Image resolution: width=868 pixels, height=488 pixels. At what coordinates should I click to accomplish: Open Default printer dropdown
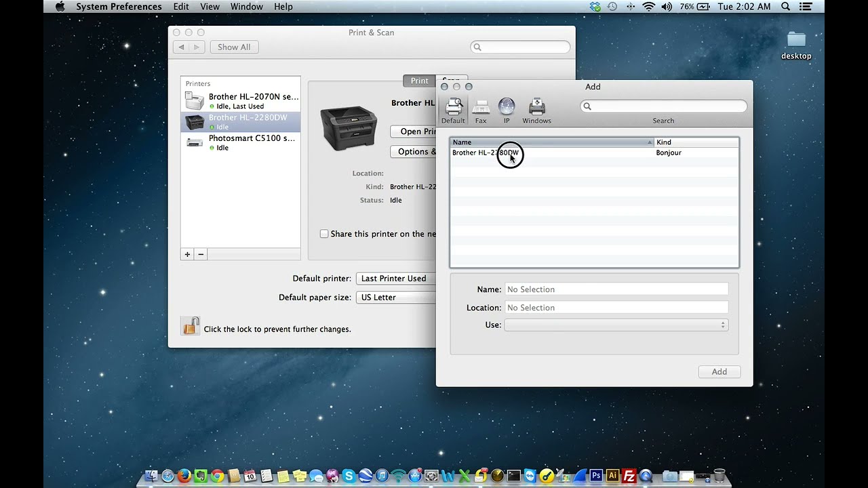pyautogui.click(x=396, y=279)
